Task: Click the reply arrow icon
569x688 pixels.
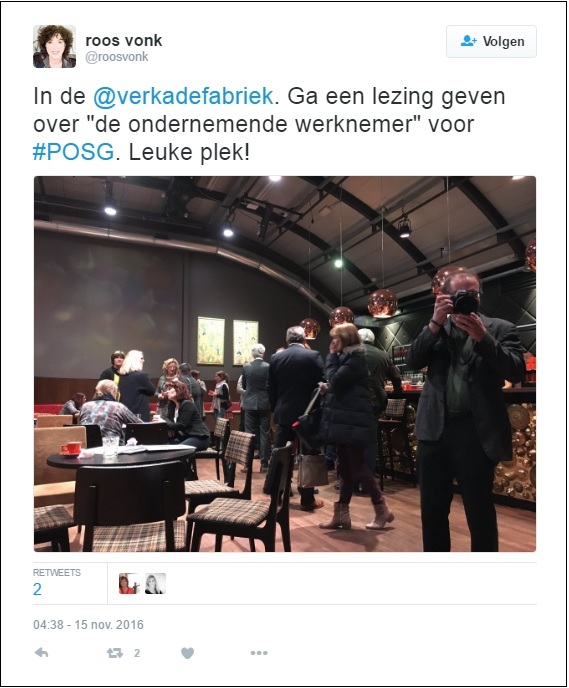Action: [x=41, y=653]
